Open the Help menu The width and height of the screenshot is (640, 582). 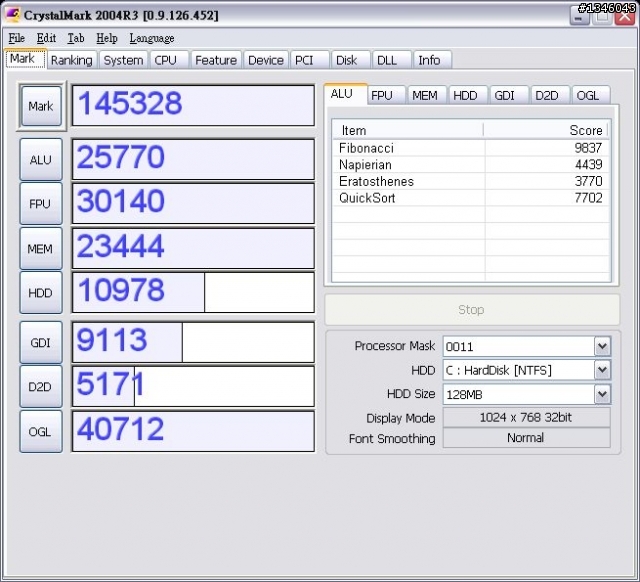(107, 38)
